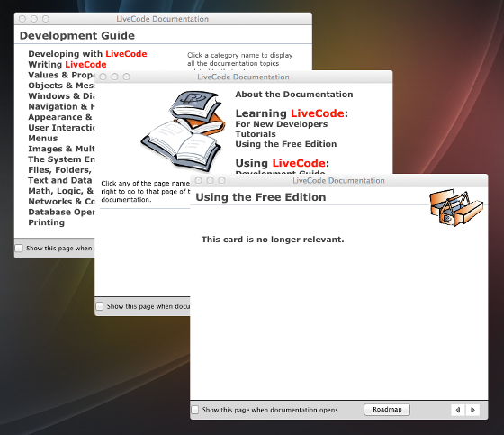Open the 'Printing' category

46,222
